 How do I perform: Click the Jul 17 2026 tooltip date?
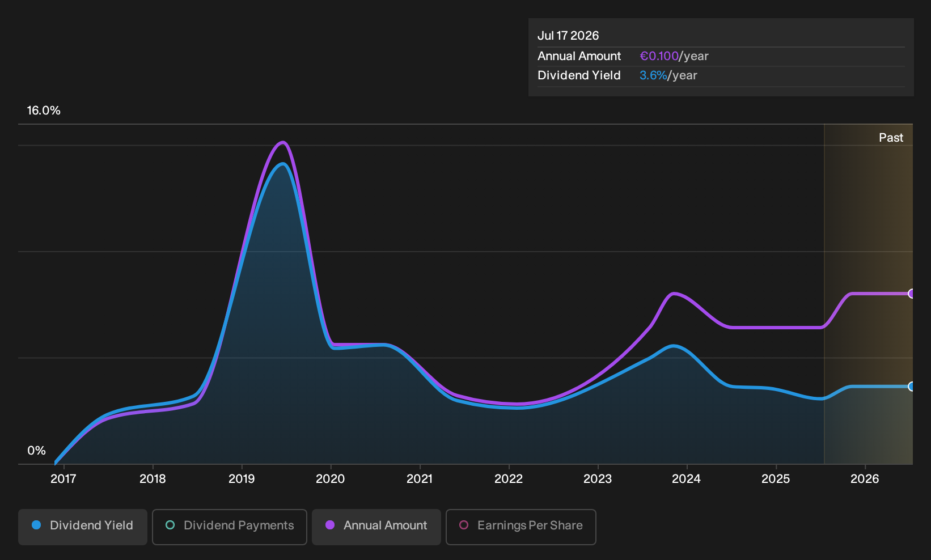coord(568,36)
